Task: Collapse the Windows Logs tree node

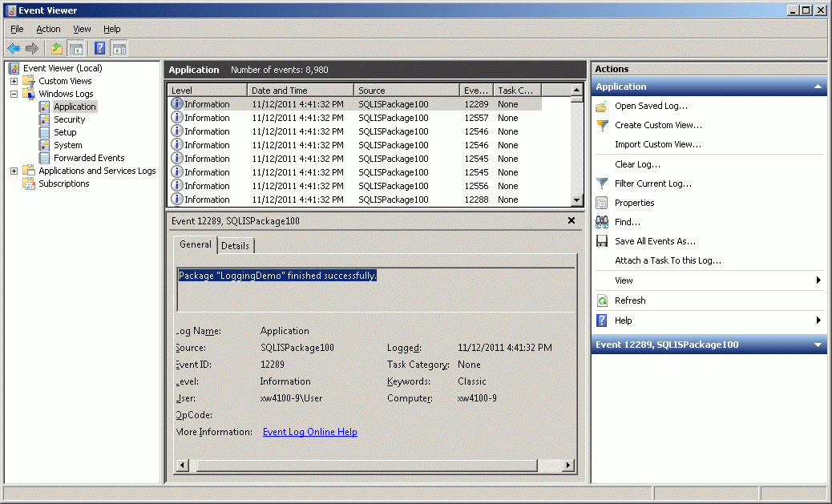Action: [14, 94]
